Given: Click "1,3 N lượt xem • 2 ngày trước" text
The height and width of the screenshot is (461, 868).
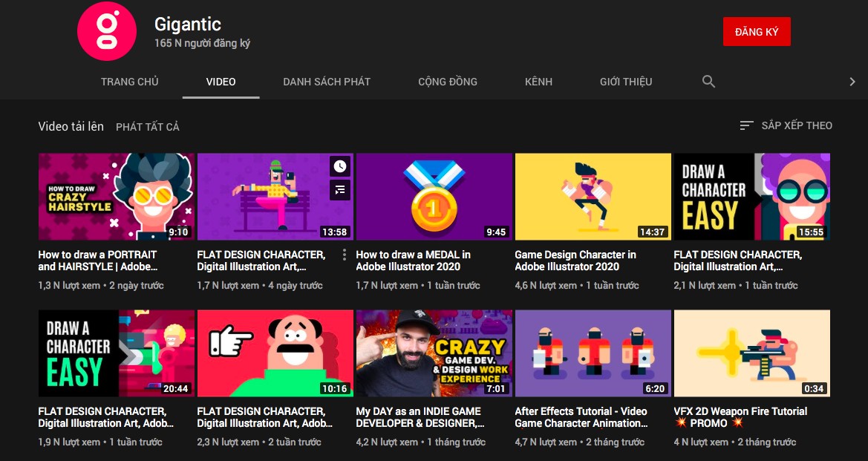Looking at the screenshot, I should [101, 286].
